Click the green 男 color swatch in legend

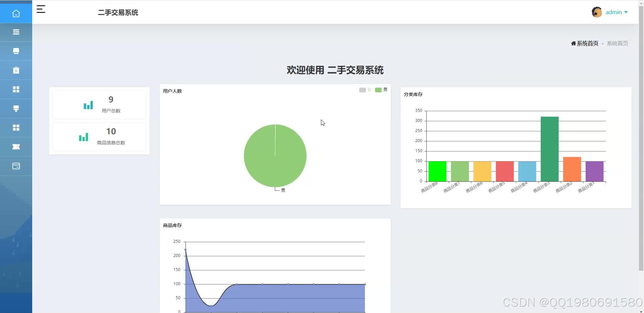tap(378, 90)
